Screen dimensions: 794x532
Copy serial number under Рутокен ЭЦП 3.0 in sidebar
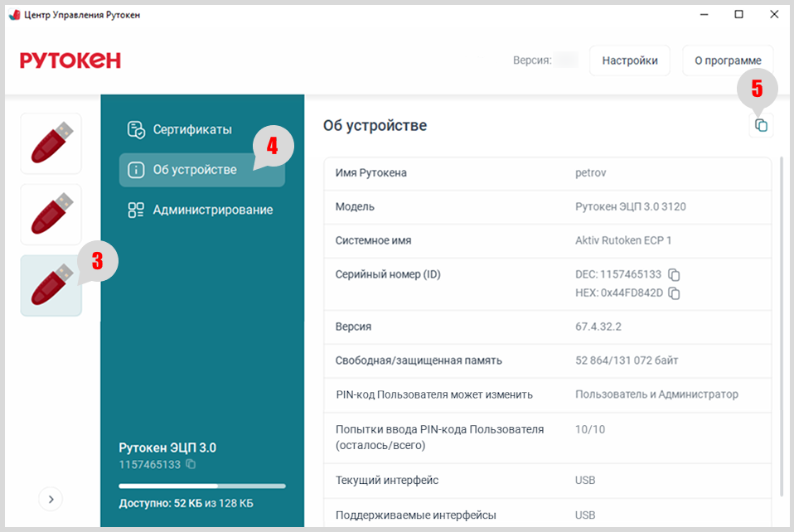(191, 465)
